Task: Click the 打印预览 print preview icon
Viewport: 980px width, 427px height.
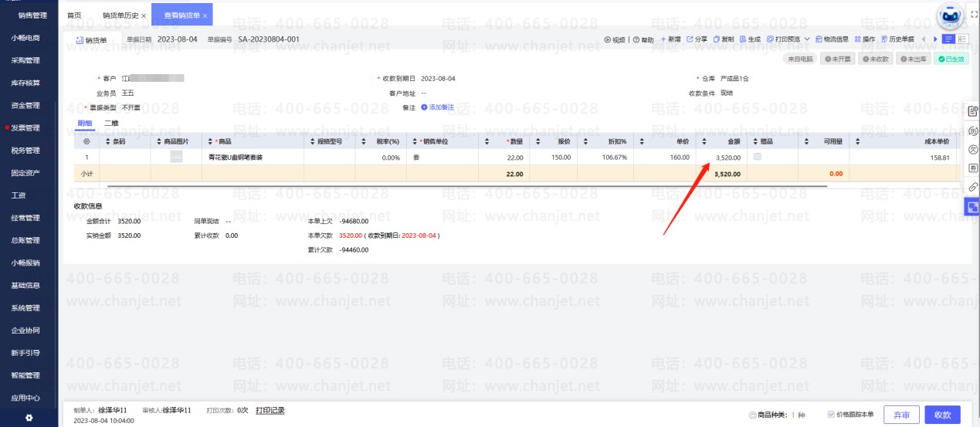Action: tap(770, 39)
